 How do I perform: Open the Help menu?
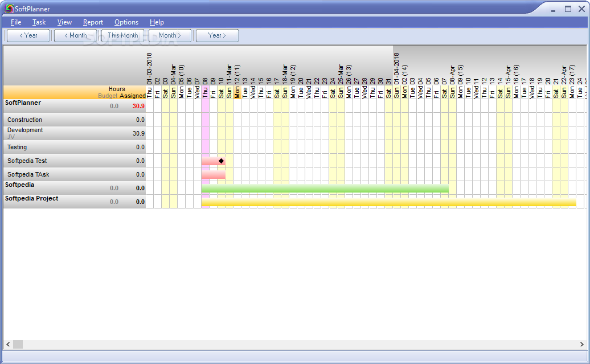pyautogui.click(x=157, y=22)
